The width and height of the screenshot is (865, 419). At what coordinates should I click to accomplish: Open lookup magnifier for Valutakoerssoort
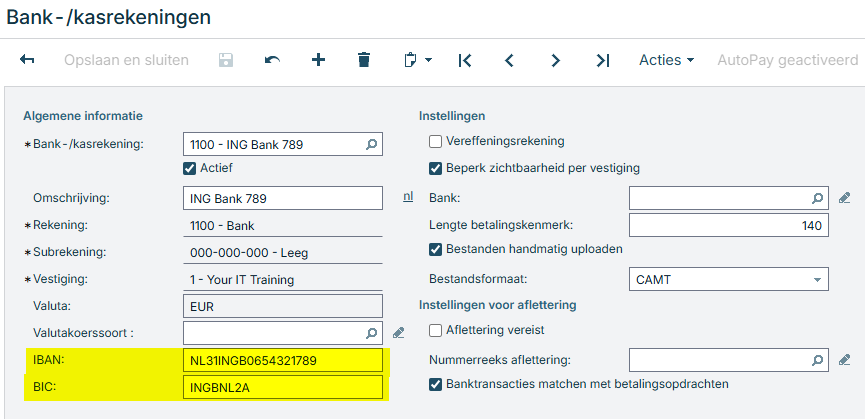[372, 333]
